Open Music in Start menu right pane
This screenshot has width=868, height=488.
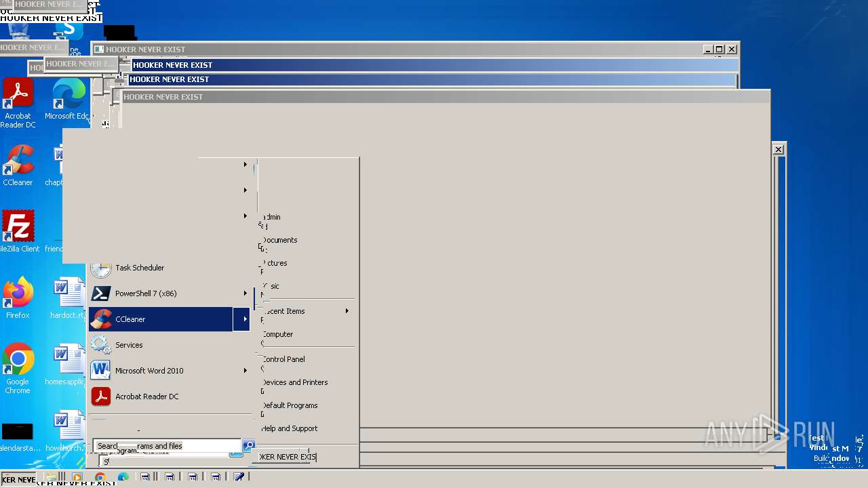pyautogui.click(x=270, y=286)
